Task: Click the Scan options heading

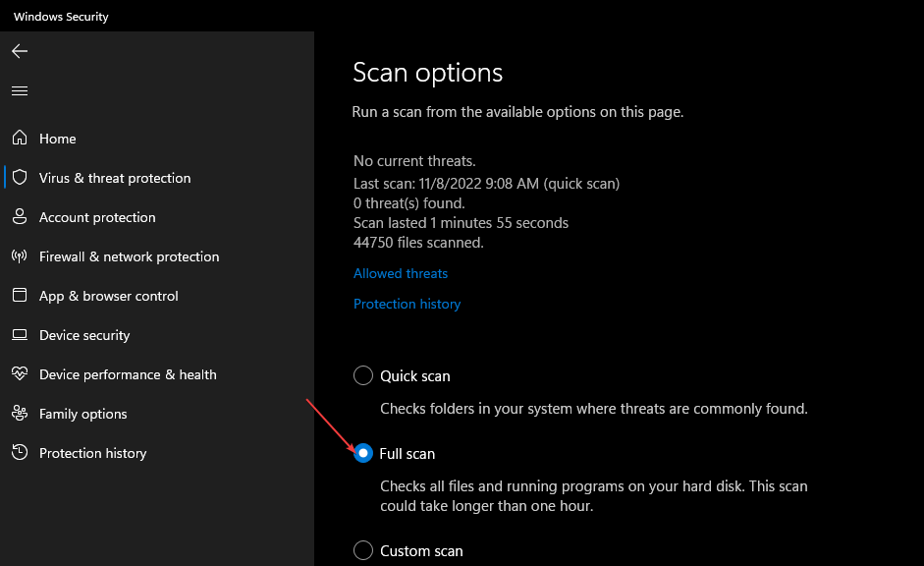Action: point(428,73)
